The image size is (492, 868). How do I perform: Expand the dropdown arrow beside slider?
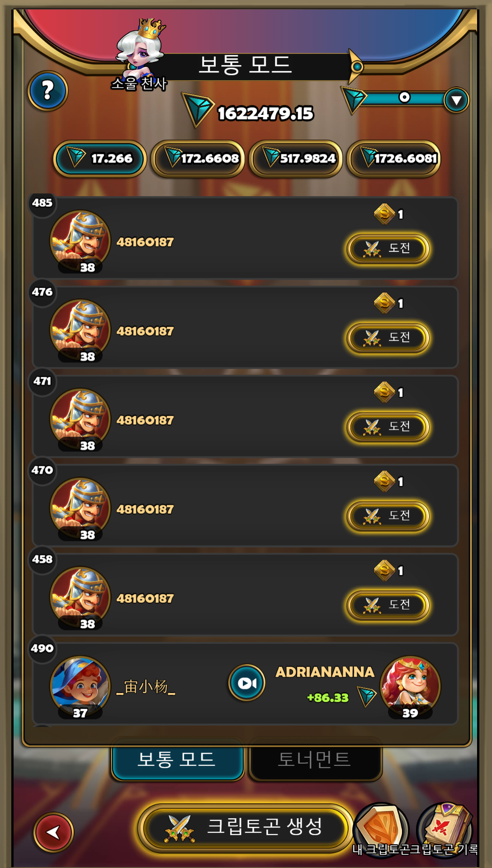pos(456,100)
